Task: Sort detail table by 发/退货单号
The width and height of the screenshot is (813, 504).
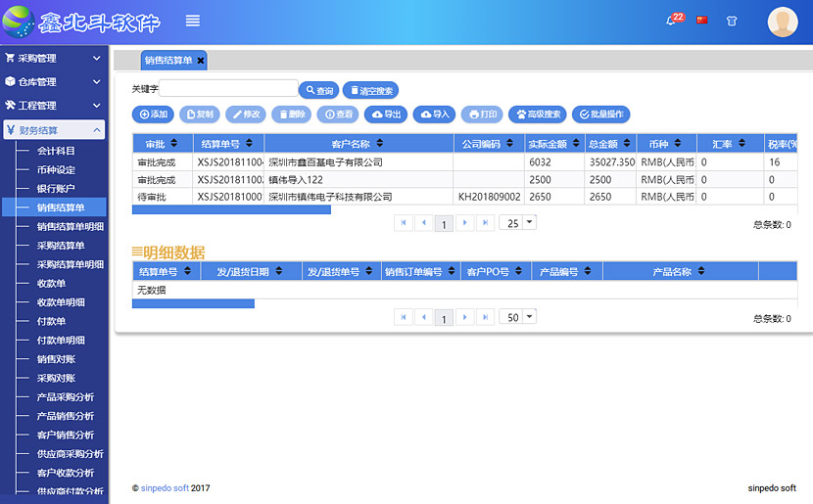Action: pos(368,270)
